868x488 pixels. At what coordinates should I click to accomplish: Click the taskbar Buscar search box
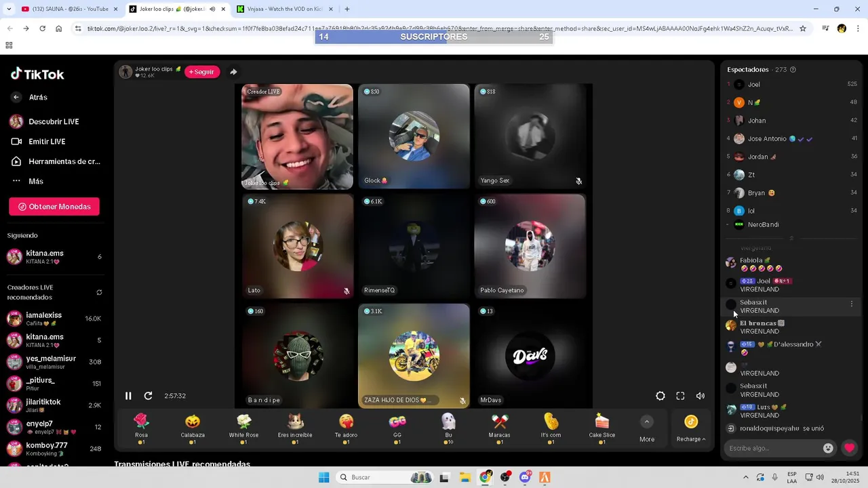pos(384,477)
